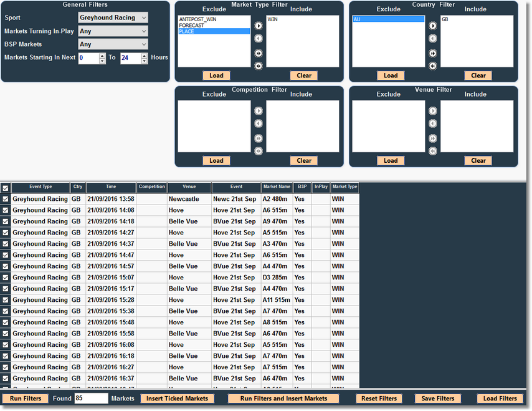Expand the Markets Turning In-Play dropdown

[113, 31]
